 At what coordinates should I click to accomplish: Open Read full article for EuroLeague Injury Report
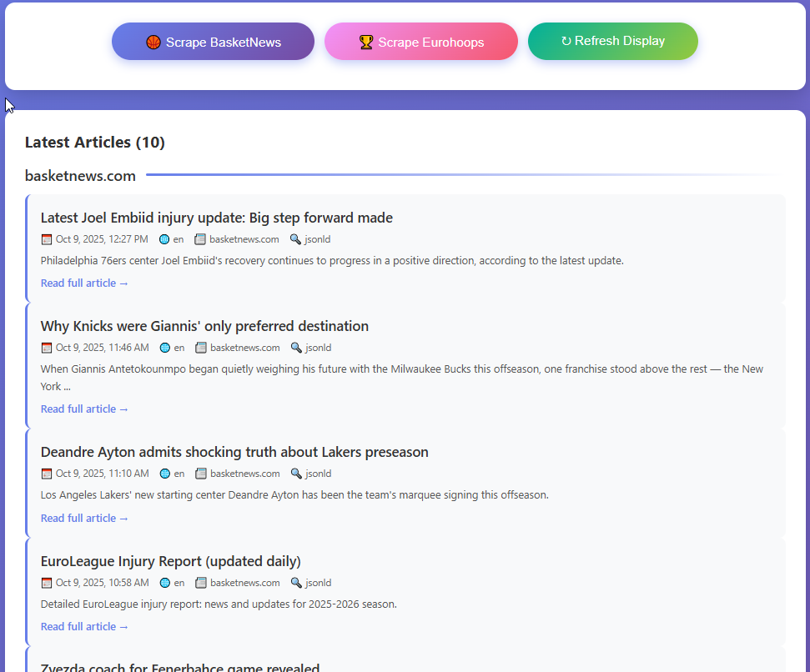coord(84,627)
